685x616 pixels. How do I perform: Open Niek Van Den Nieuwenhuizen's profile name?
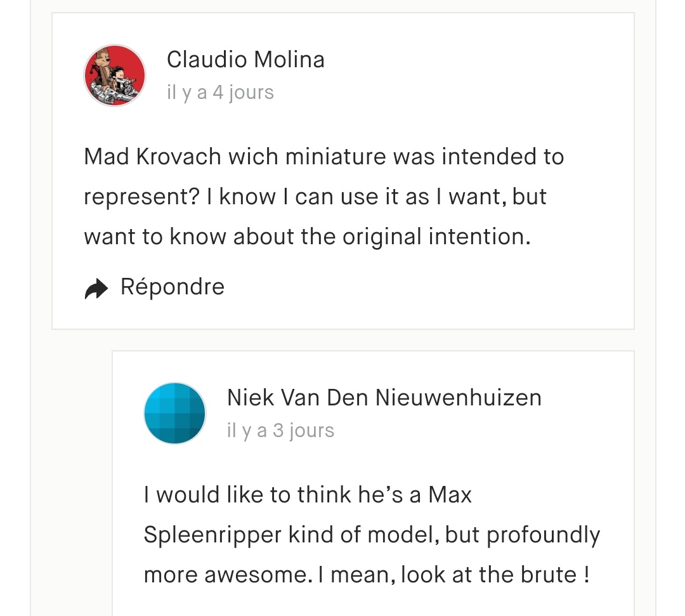(384, 398)
